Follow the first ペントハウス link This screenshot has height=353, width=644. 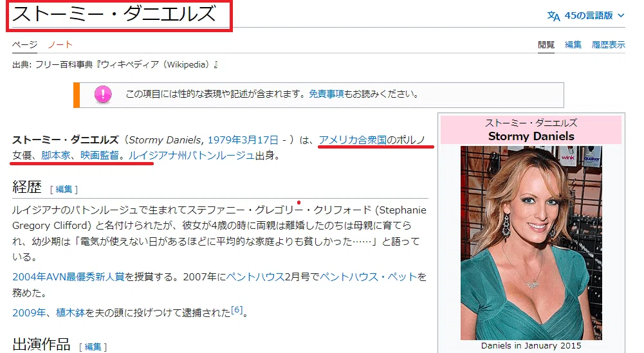click(x=255, y=277)
